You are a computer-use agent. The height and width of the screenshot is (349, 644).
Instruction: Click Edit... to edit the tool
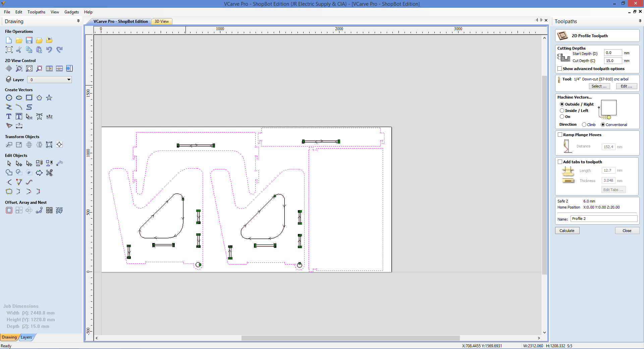click(x=626, y=86)
